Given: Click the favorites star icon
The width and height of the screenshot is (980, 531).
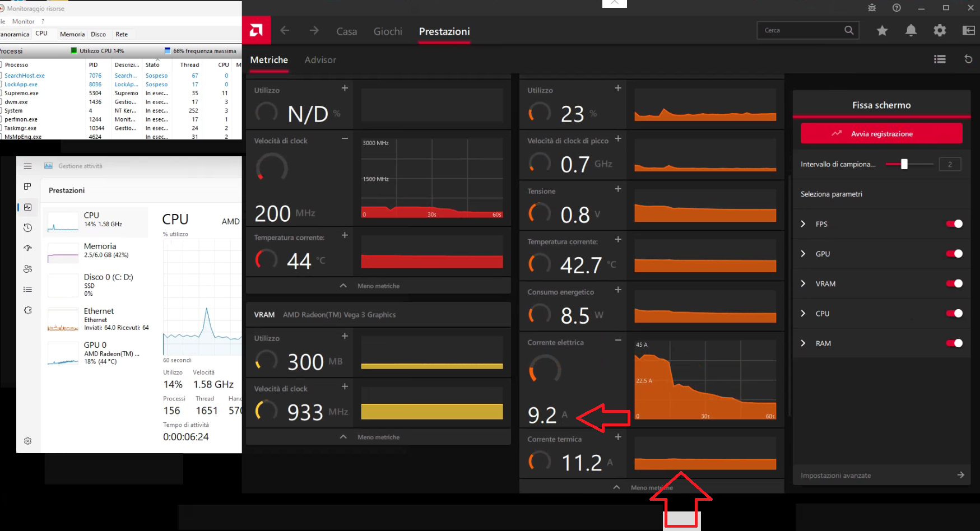Looking at the screenshot, I should 882,31.
